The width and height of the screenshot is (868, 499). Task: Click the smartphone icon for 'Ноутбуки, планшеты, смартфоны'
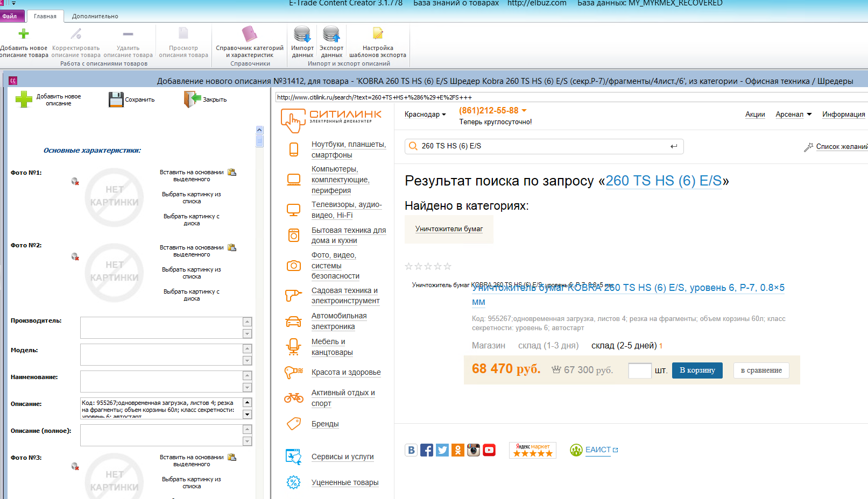click(x=294, y=149)
